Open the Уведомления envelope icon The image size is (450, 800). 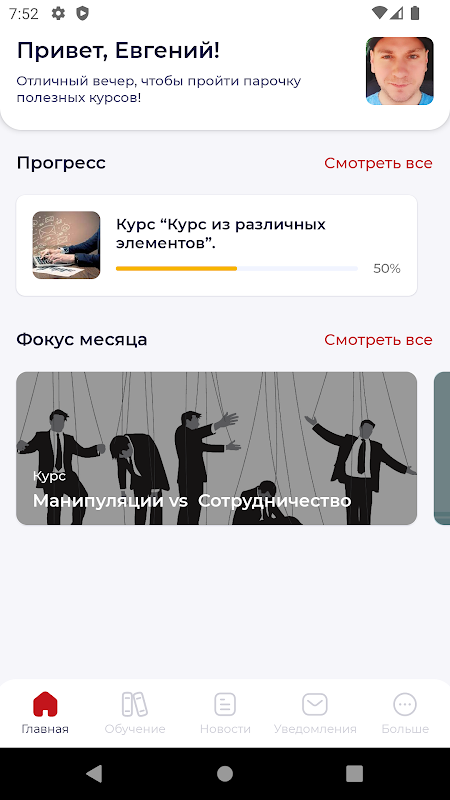[315, 704]
